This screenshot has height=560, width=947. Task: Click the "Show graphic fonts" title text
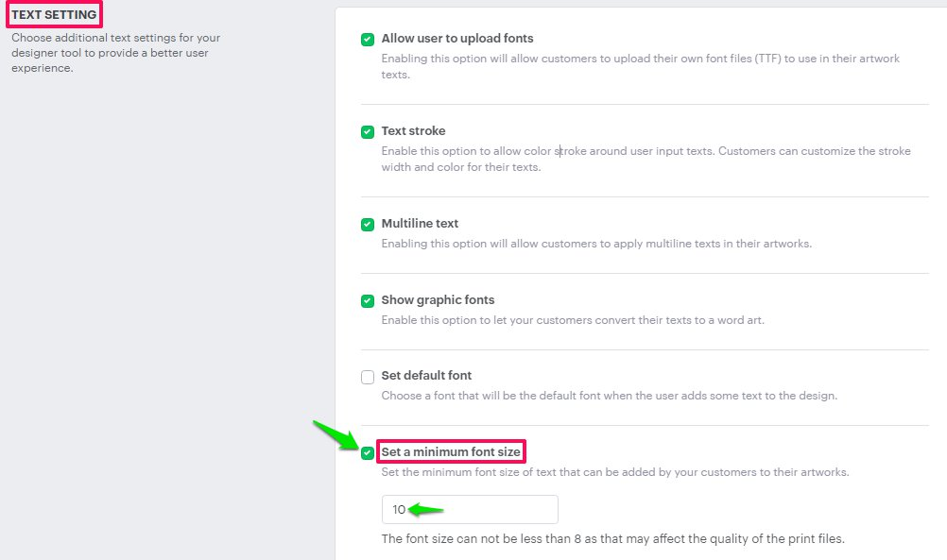click(x=438, y=300)
